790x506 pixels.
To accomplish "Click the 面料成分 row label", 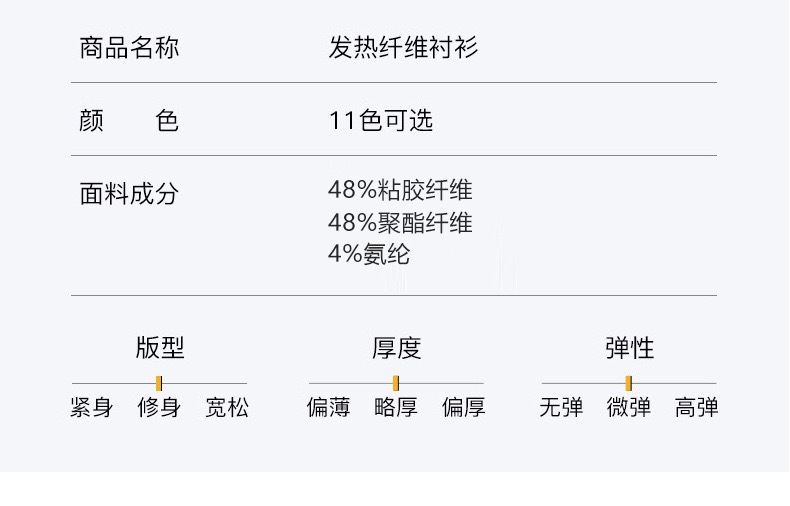I will pyautogui.click(x=129, y=194).
